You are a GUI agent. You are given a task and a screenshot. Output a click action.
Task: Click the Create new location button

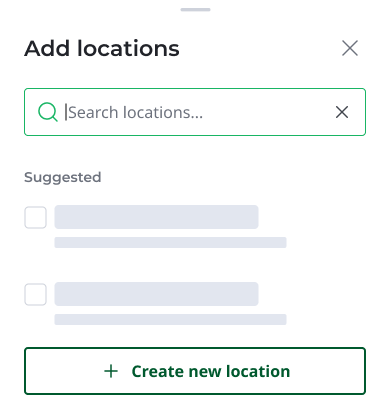195,371
